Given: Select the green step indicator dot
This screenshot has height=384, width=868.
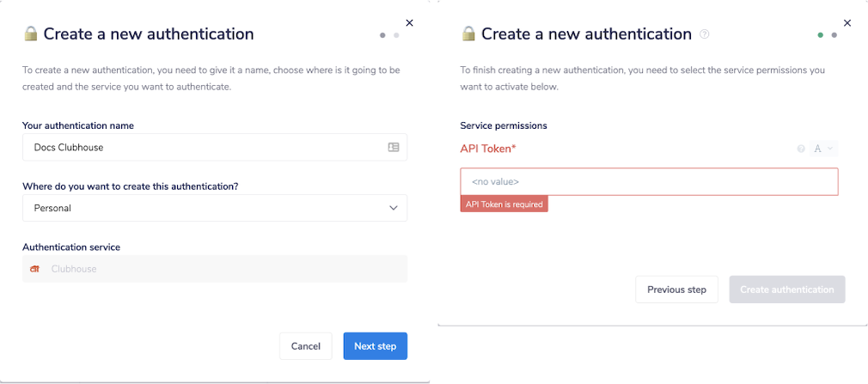Looking at the screenshot, I should click(x=821, y=35).
